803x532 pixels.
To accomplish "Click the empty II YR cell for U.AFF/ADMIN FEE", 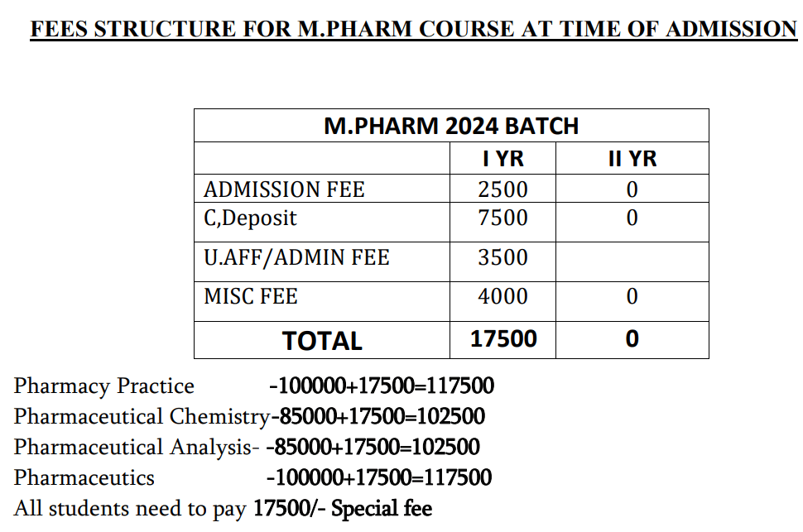I will coord(632,261).
